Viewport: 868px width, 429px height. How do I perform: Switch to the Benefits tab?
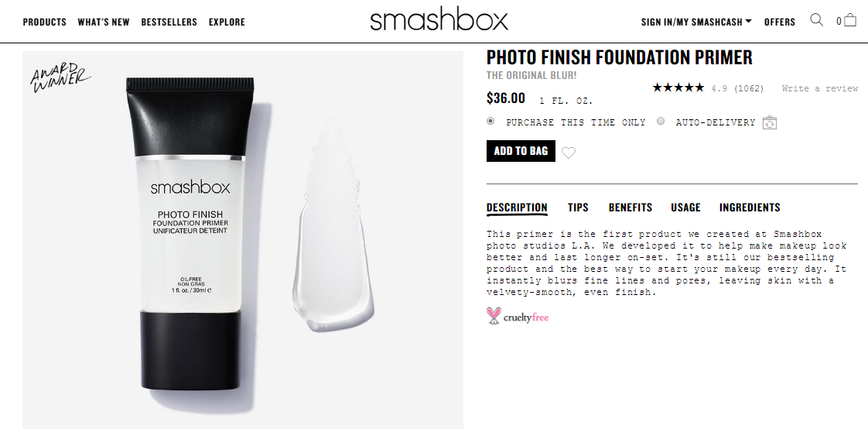point(630,208)
